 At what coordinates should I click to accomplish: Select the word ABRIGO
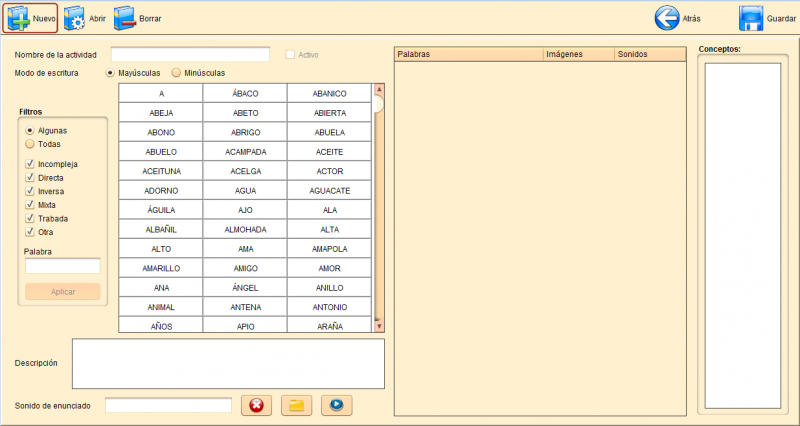[245, 132]
